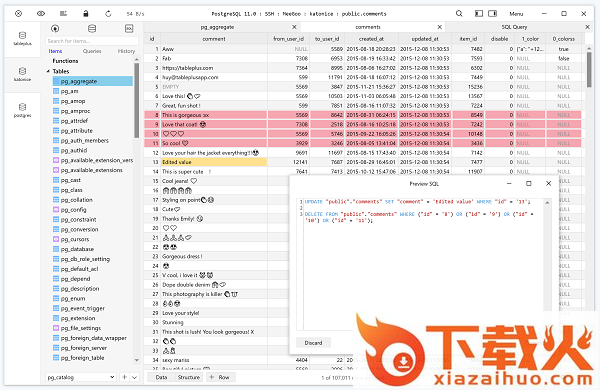Switch to the History sidebar tab
600x390 pixels.
126,51
